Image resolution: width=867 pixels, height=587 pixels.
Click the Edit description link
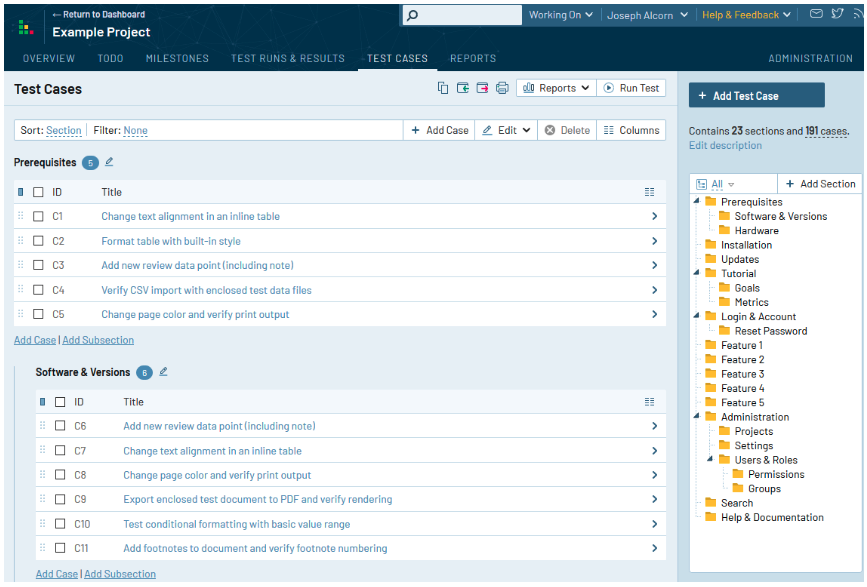click(x=725, y=145)
